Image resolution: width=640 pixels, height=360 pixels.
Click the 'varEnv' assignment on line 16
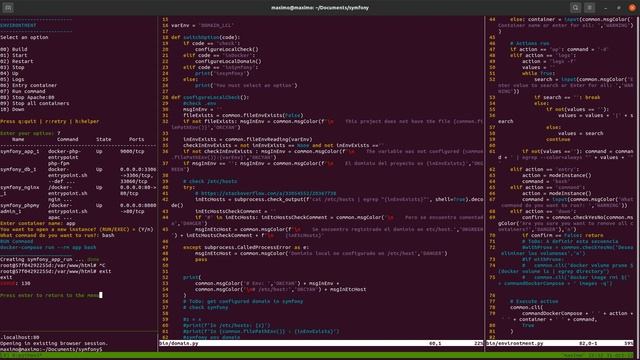coord(202,25)
